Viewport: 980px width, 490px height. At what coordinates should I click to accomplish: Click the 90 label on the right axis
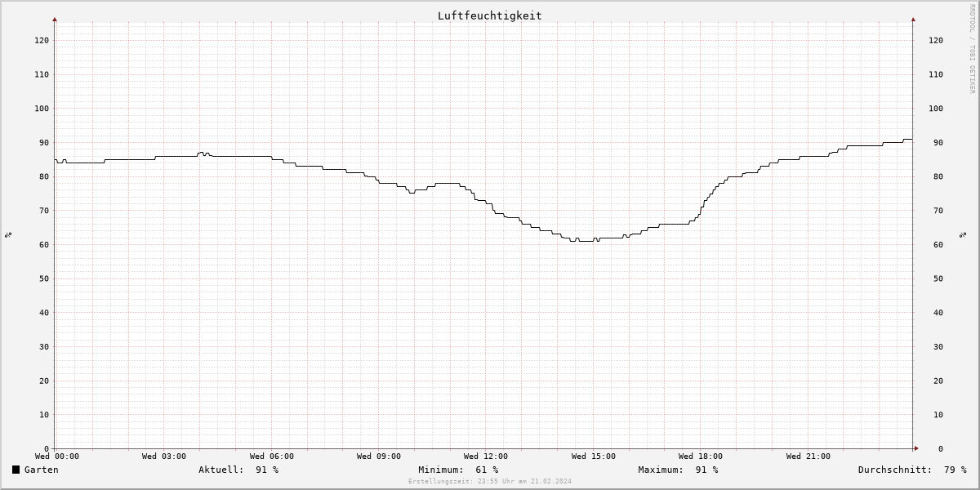pyautogui.click(x=938, y=142)
